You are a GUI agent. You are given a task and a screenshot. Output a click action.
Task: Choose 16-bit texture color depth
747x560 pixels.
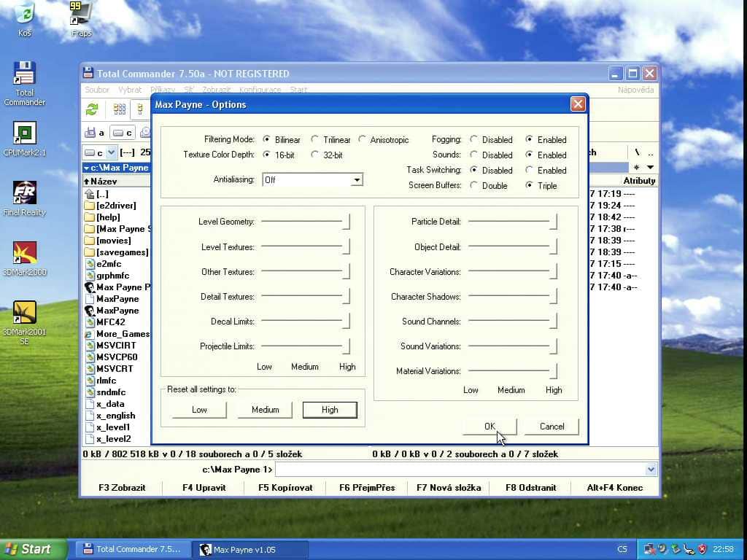(266, 155)
